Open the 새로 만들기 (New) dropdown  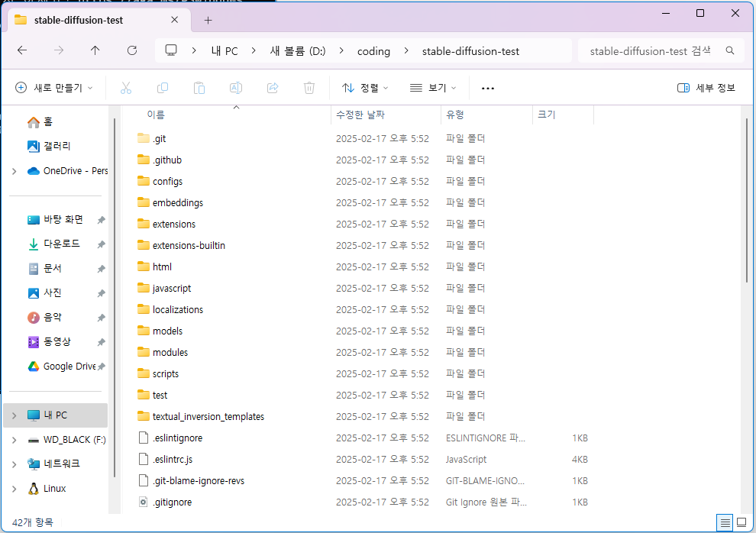coord(54,88)
